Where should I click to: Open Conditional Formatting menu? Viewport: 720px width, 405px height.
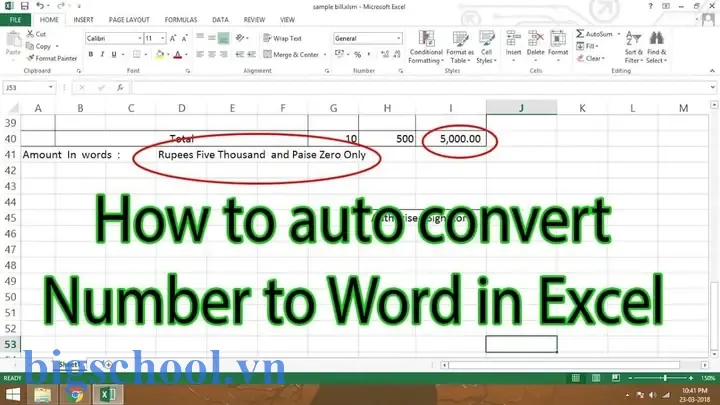426,47
